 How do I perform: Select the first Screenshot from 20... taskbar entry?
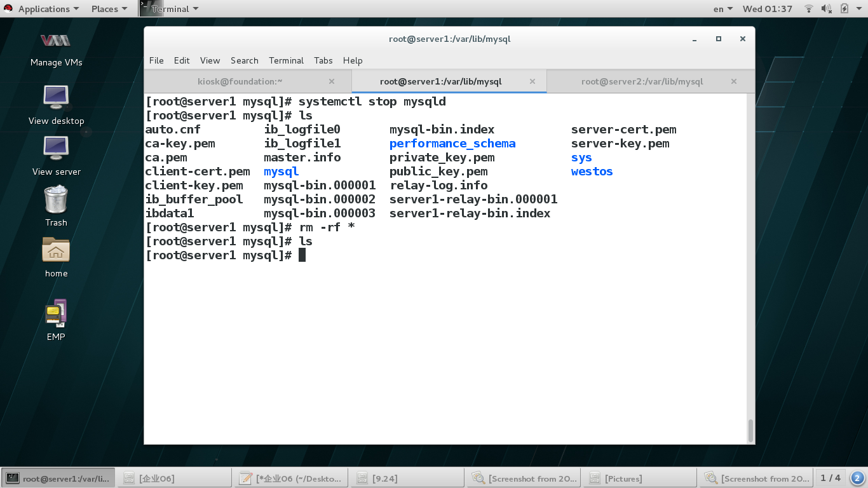(x=524, y=478)
